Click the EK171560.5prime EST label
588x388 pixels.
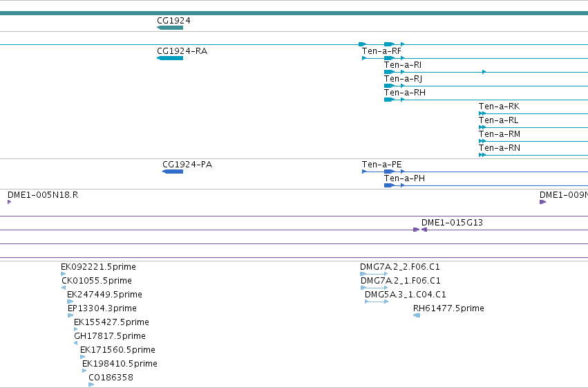[x=117, y=351]
